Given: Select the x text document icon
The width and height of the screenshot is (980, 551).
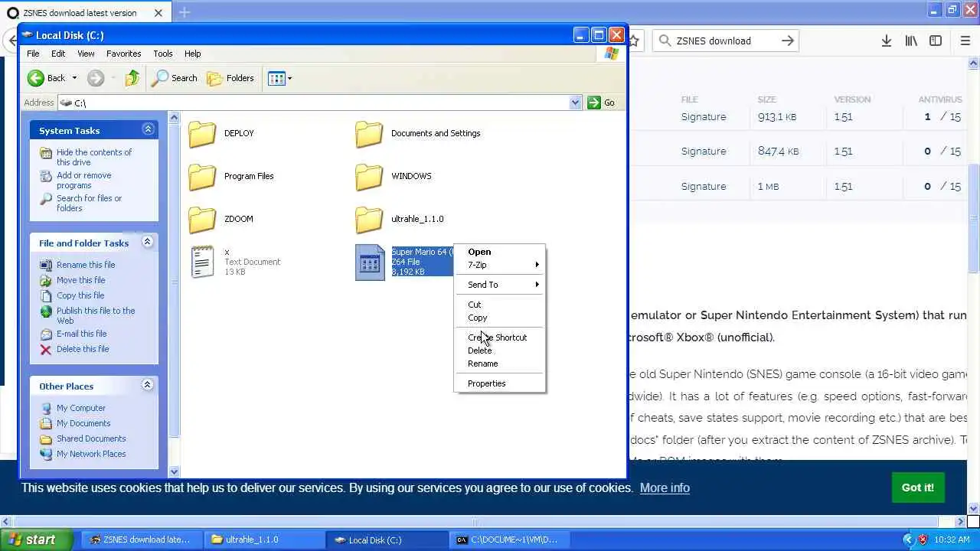Looking at the screenshot, I should tap(202, 262).
